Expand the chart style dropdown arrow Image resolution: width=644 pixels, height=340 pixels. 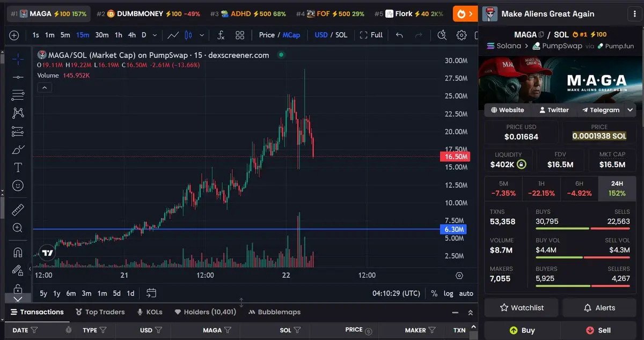(x=202, y=35)
